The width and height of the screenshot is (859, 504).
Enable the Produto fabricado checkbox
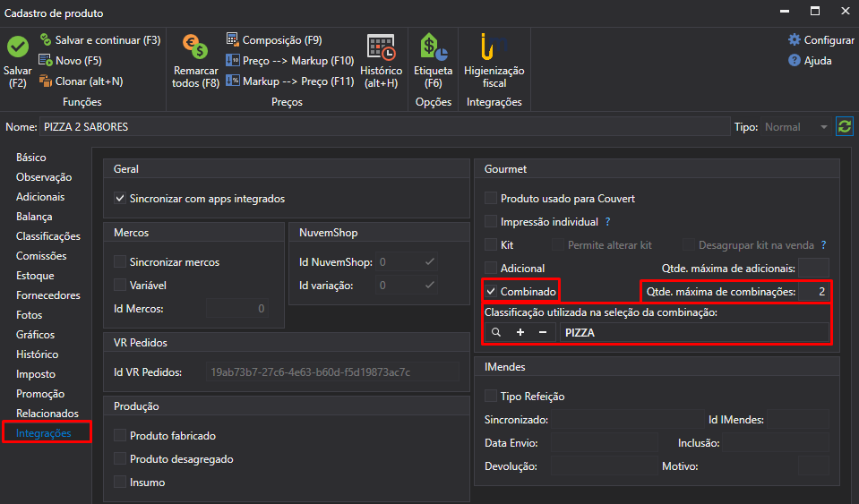[120, 436]
